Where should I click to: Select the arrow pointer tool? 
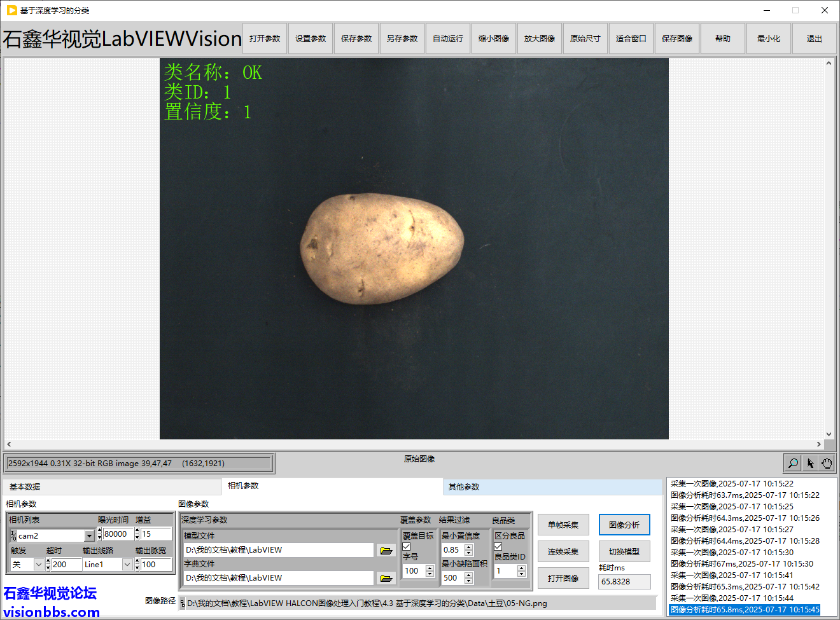810,463
